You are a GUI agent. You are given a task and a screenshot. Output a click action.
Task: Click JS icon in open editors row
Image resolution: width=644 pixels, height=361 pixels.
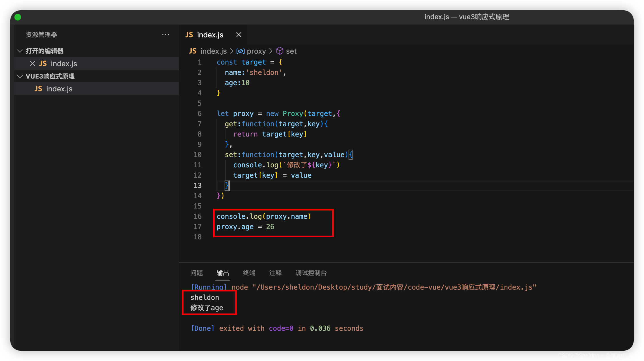43,63
